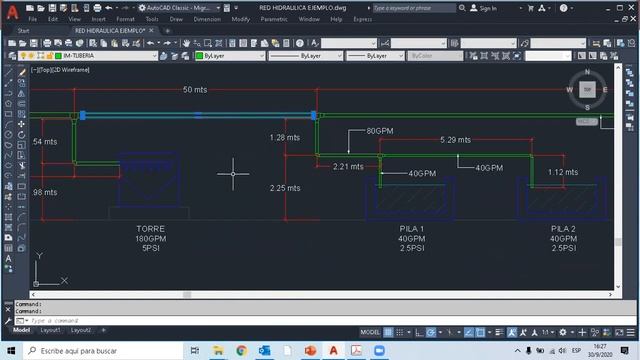Open the Express menu
Screen dimensions: 640x360
[x=362, y=19]
